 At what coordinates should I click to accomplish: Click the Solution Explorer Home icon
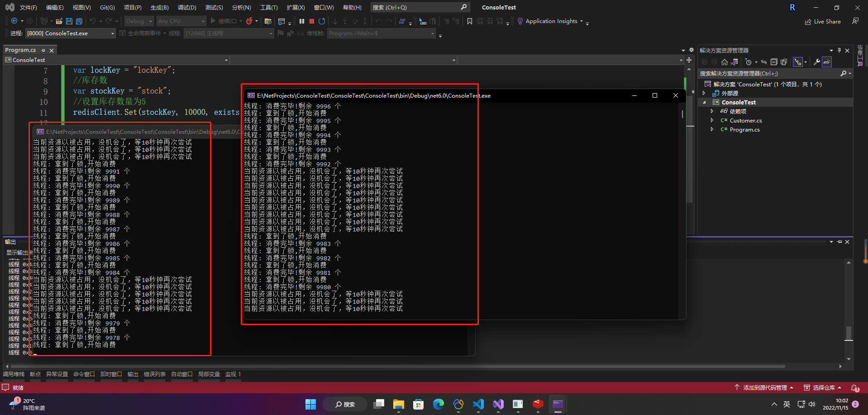coord(725,62)
